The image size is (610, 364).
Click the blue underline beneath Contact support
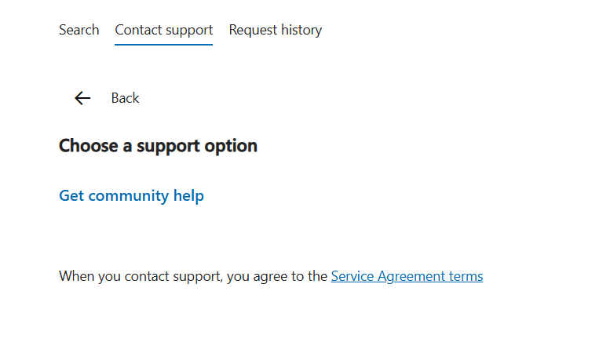[163, 45]
